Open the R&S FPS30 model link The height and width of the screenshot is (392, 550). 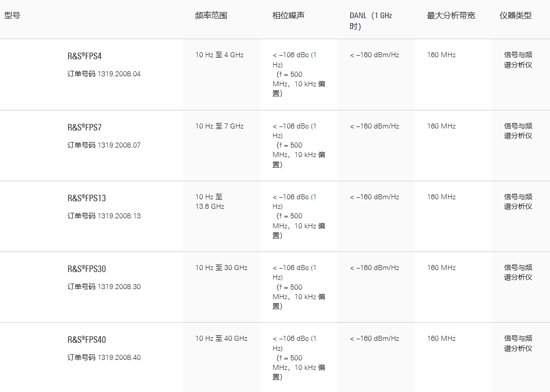point(87,269)
